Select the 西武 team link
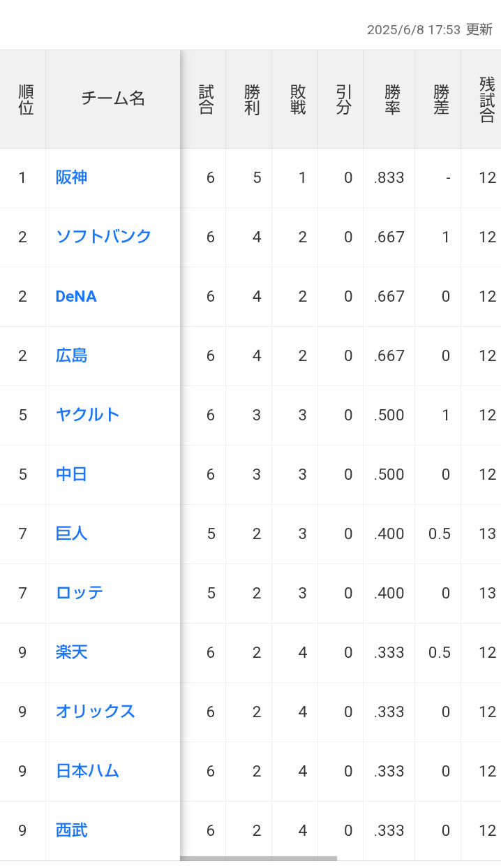501x868 pixels. [x=71, y=830]
